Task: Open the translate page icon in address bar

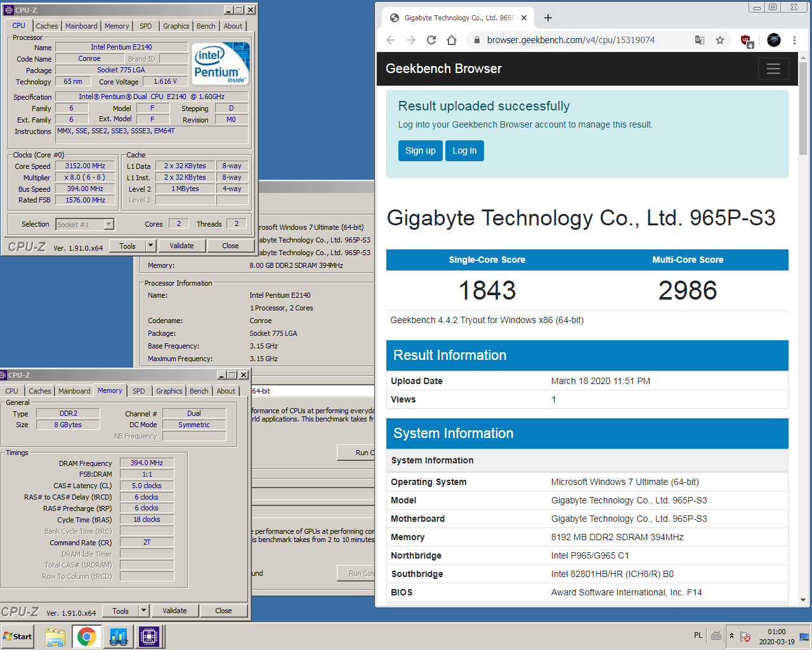Action: 700,40
